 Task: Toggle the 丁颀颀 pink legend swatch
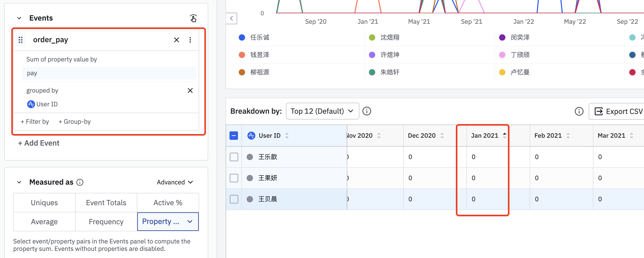502,55
